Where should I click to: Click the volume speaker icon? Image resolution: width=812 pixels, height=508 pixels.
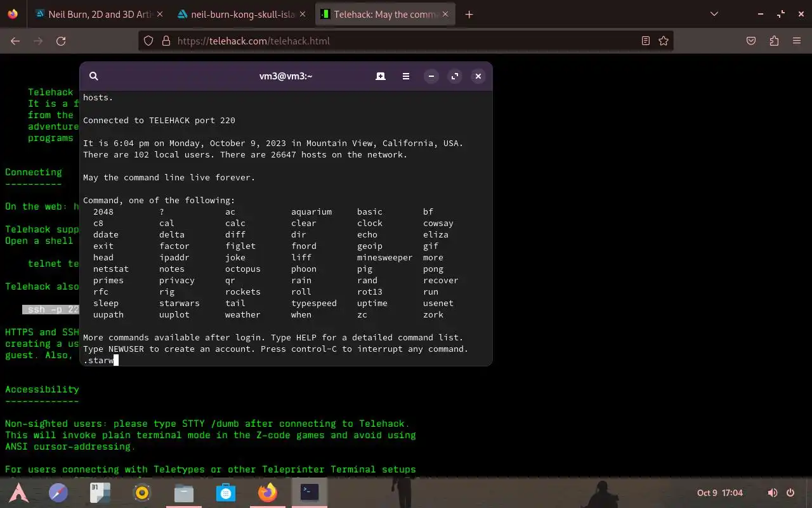(773, 493)
